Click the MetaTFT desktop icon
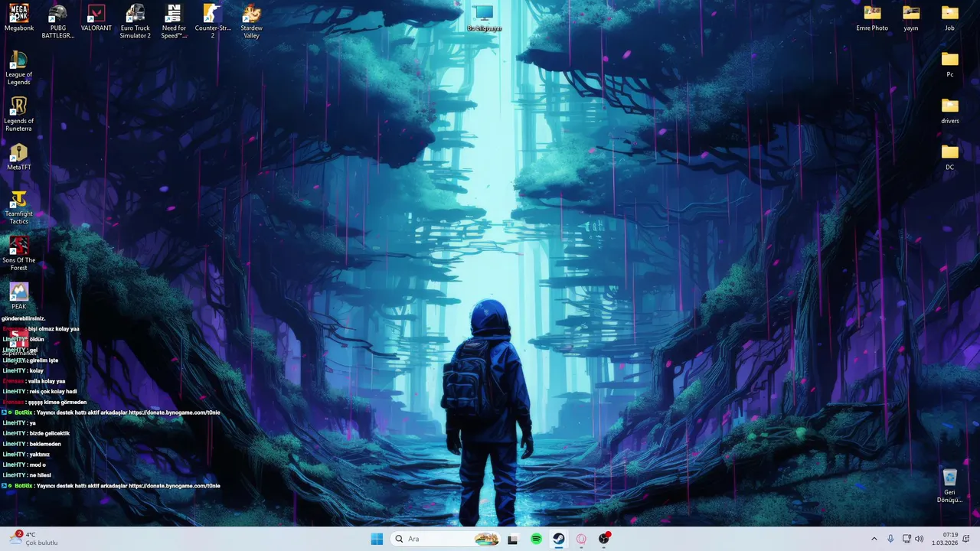 (18, 158)
